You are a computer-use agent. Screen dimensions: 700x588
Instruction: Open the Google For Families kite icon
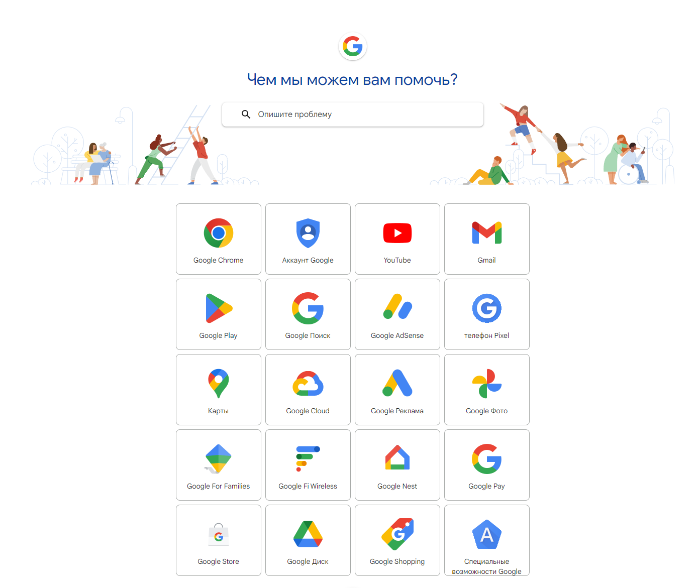coord(219,459)
